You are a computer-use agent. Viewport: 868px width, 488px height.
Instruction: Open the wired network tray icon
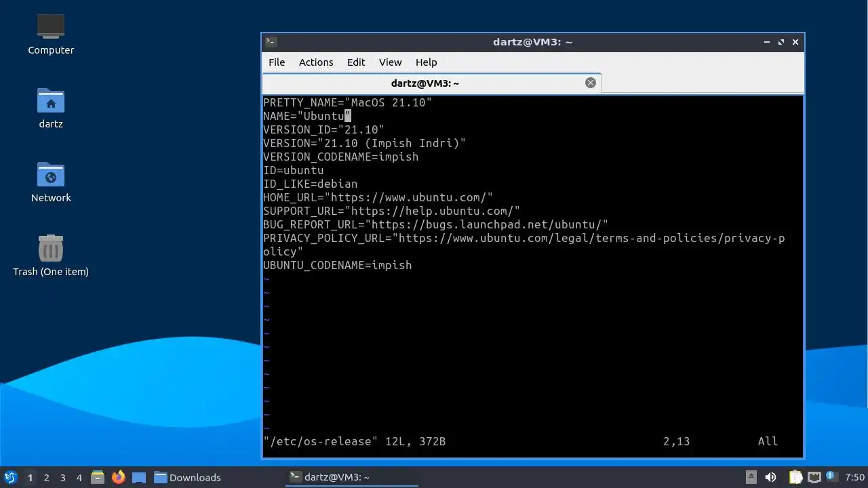click(814, 477)
